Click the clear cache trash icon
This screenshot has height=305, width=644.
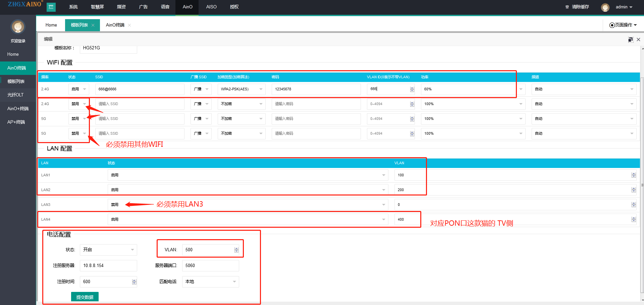pyautogui.click(x=567, y=7)
